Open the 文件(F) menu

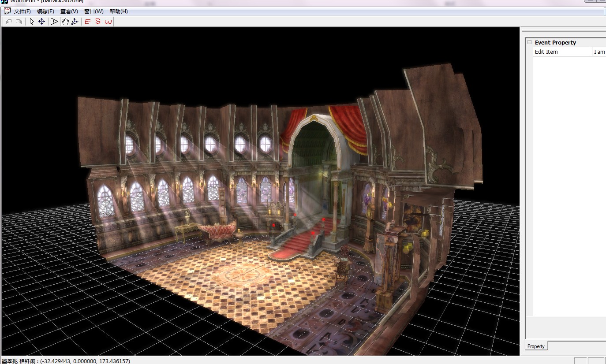click(x=22, y=11)
